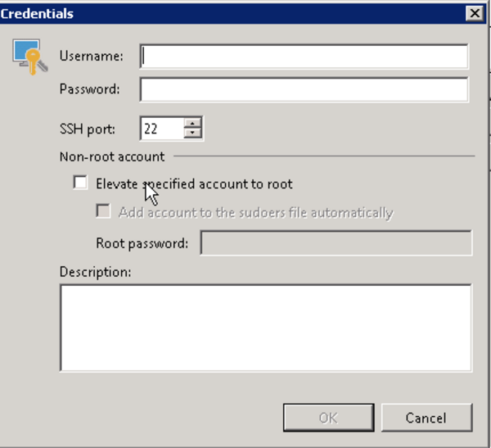Cancel the Credentials dialog
Image resolution: width=491 pixels, height=448 pixels.
click(426, 418)
